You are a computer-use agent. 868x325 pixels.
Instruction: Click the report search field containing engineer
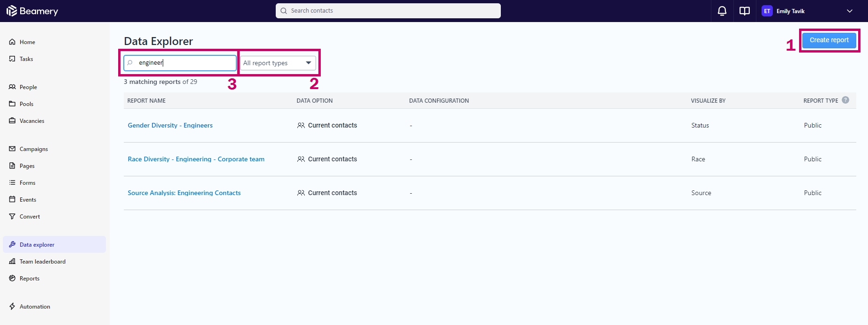[180, 63]
